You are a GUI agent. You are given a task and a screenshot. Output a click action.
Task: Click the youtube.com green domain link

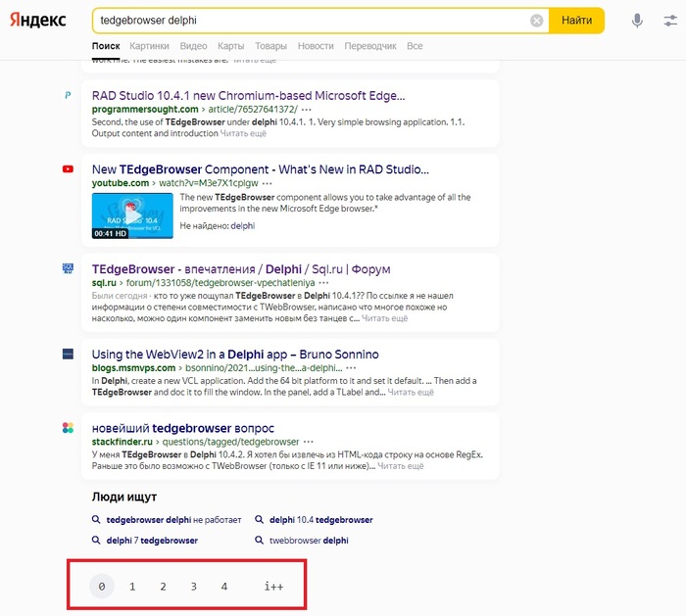121,183
